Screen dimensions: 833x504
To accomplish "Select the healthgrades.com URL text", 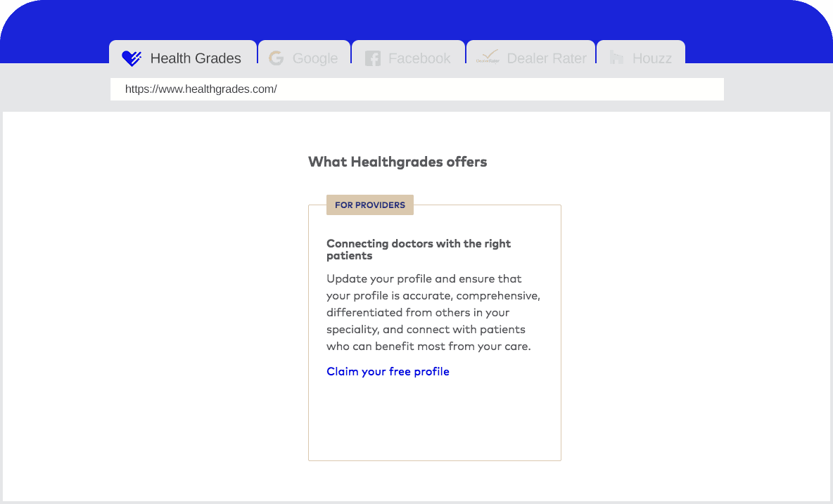I will click(200, 89).
